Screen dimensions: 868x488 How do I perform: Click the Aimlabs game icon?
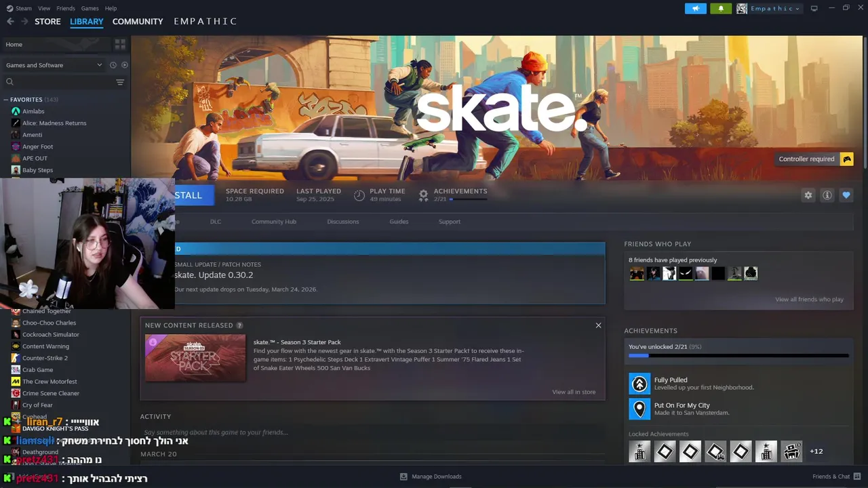(16, 111)
